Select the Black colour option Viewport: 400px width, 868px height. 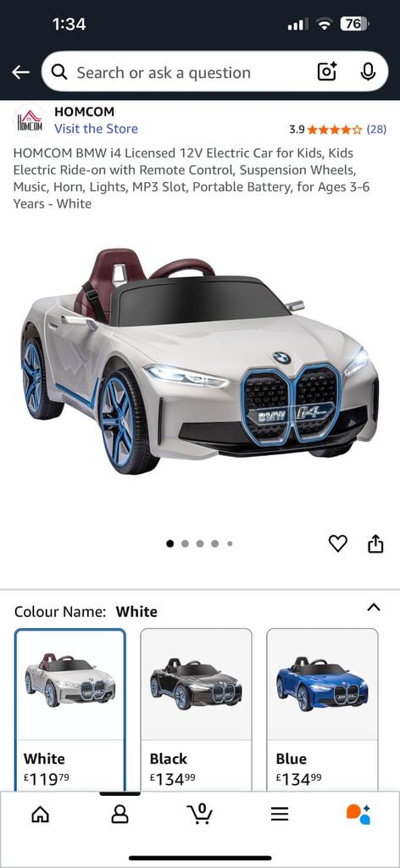click(x=197, y=711)
